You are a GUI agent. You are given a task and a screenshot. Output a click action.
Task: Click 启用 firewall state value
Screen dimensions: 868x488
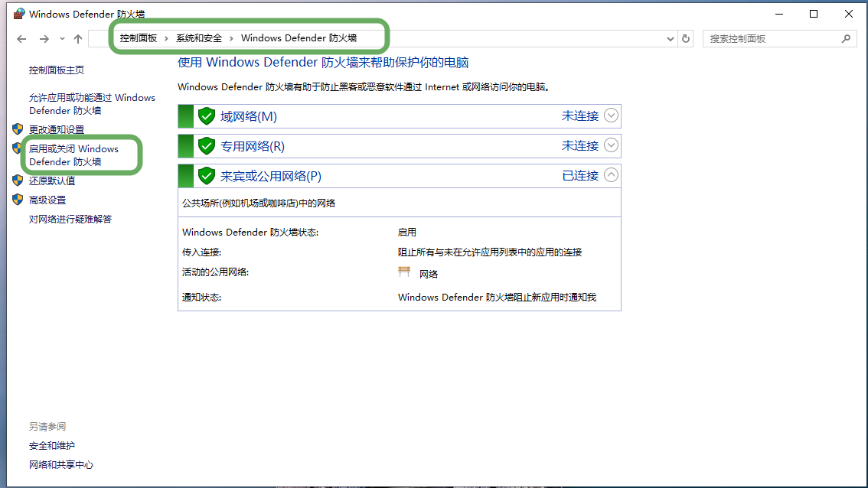[407, 233]
